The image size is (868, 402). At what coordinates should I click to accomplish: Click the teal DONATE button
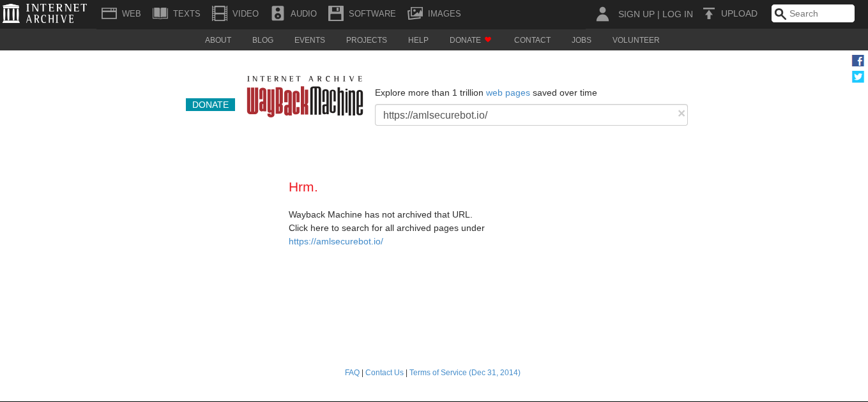point(210,105)
